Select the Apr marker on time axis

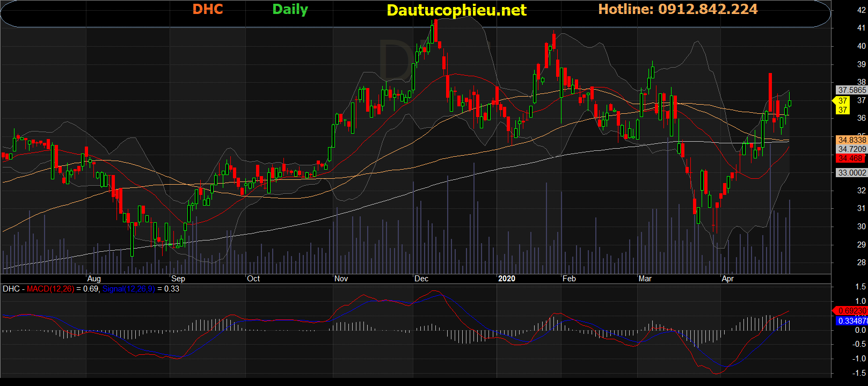coord(727,279)
